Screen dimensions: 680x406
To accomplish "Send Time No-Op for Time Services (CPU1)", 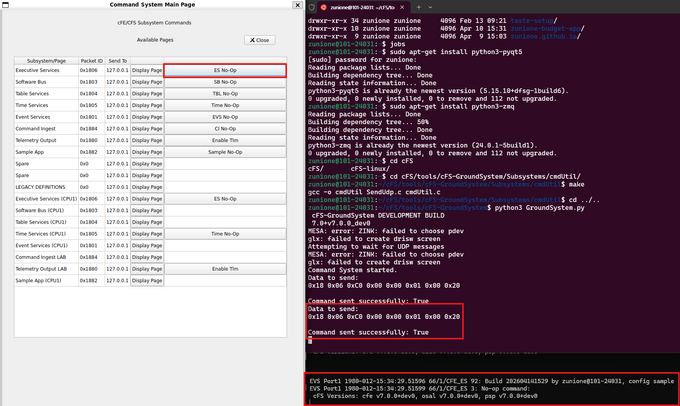I will (x=224, y=234).
